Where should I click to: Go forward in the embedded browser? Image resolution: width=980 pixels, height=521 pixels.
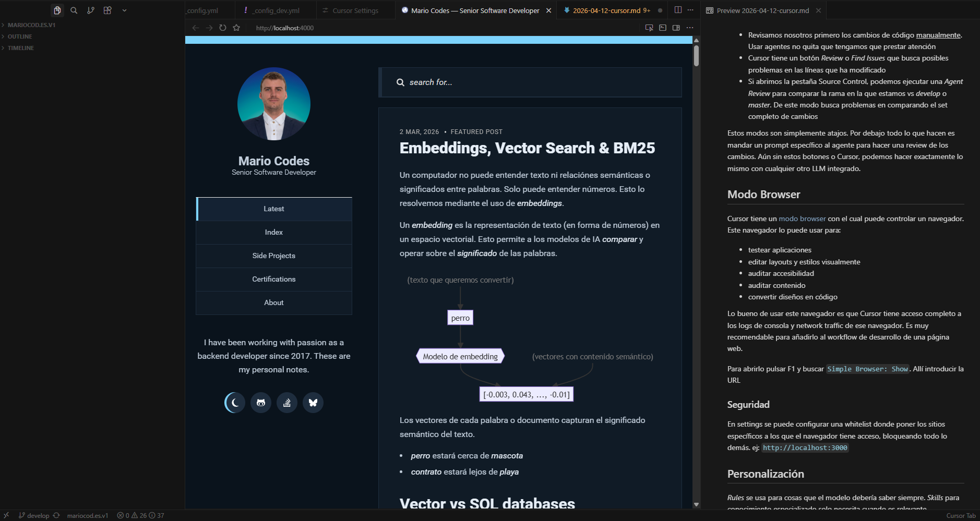tap(209, 28)
